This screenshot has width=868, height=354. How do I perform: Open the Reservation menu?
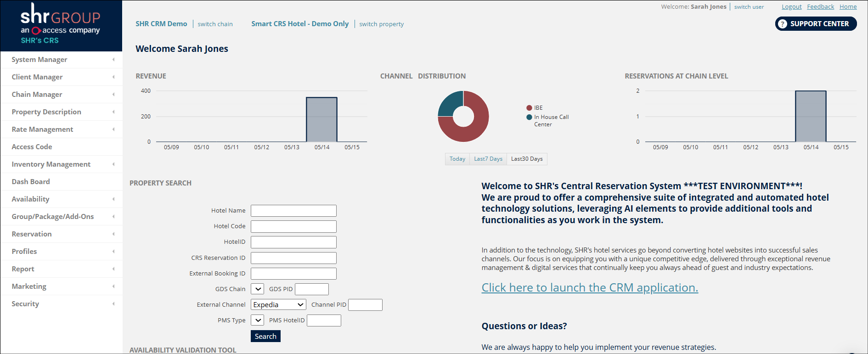pyautogui.click(x=62, y=234)
